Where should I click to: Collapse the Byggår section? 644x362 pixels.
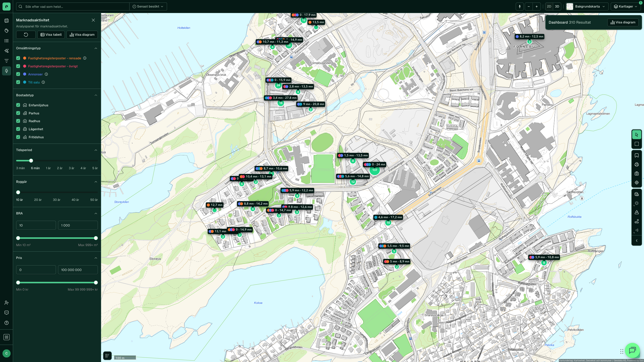(96, 182)
